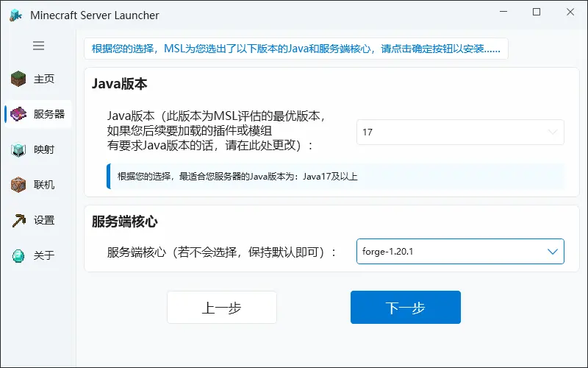Click the 服务端核心 section heading
588x368 pixels.
[124, 222]
